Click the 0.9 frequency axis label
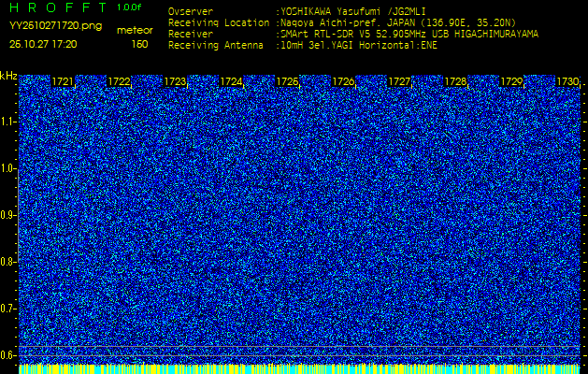Viewport: 588px width, 374px height. click(x=8, y=215)
